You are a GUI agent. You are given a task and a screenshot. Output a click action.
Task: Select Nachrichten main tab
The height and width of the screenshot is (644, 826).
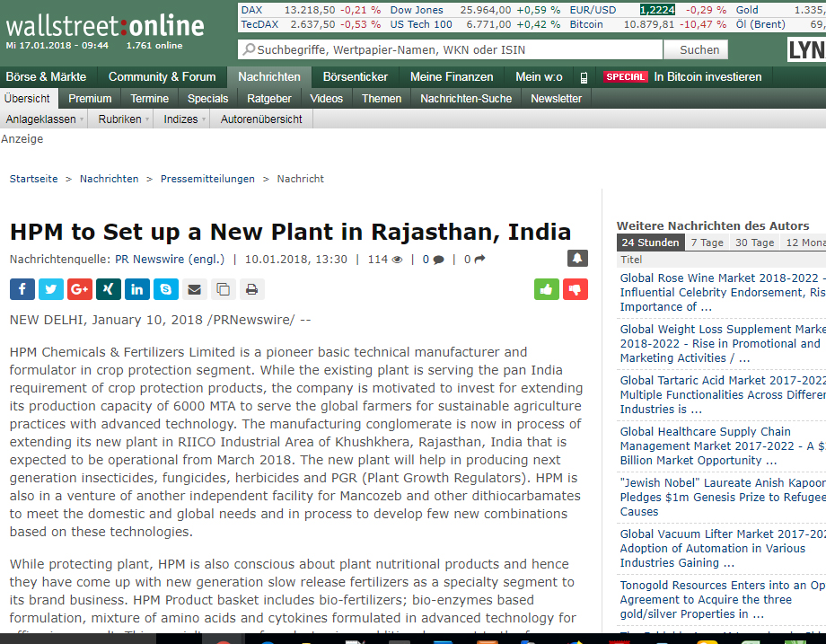[269, 77]
